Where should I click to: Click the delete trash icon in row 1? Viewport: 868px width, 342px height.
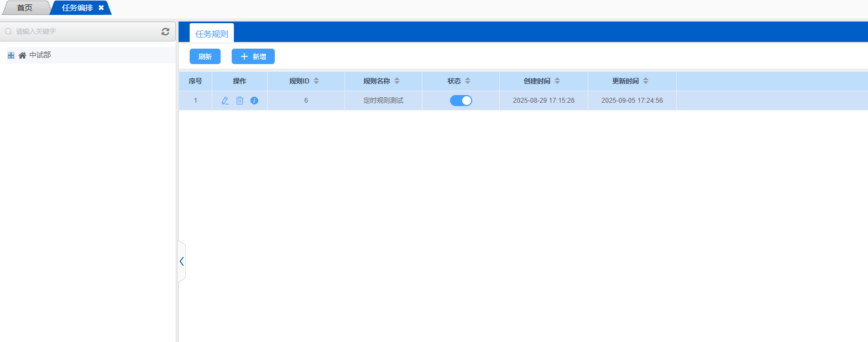(x=239, y=101)
